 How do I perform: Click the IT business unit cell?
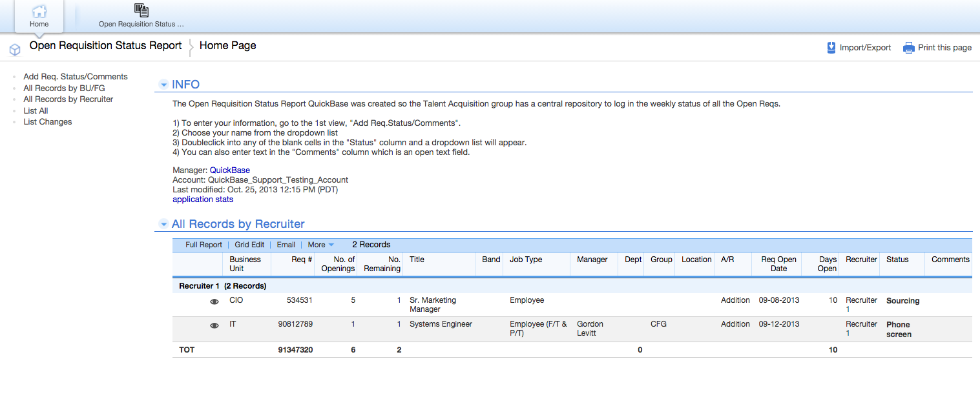coord(233,324)
